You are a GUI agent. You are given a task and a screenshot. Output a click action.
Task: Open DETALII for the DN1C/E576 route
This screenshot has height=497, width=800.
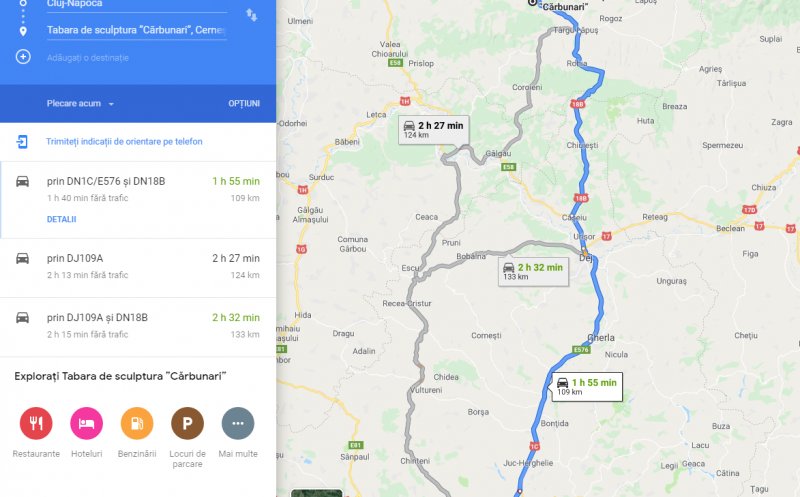62,219
